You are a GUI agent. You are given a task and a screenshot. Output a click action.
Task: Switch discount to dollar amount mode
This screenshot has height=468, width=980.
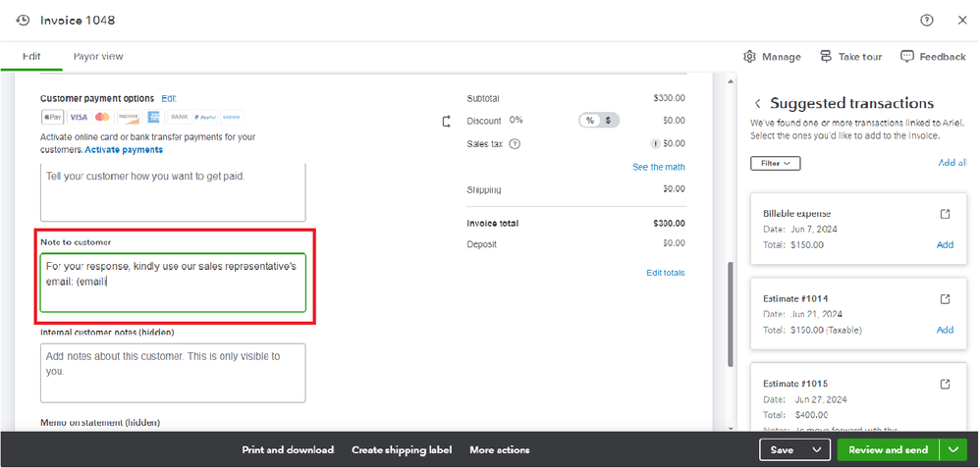[x=609, y=121]
